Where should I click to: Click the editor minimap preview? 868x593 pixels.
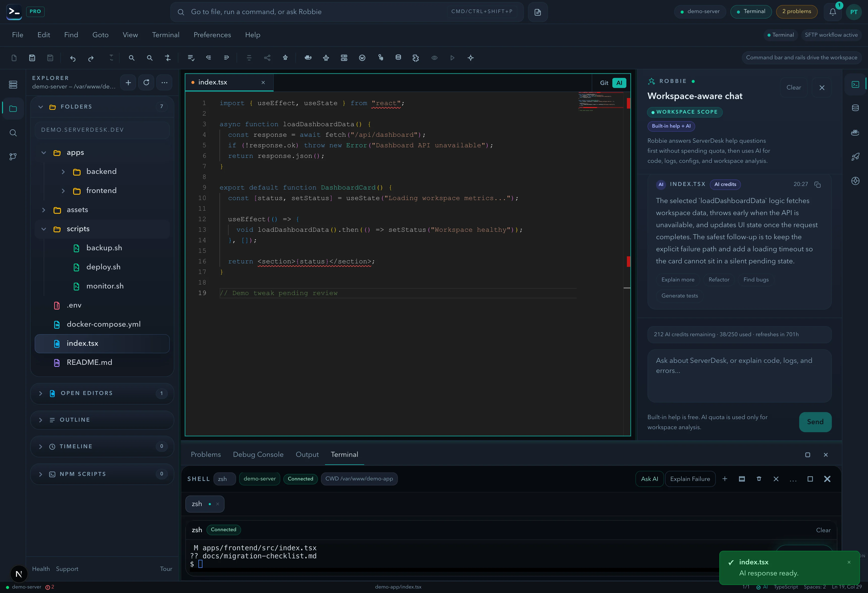tap(601, 102)
